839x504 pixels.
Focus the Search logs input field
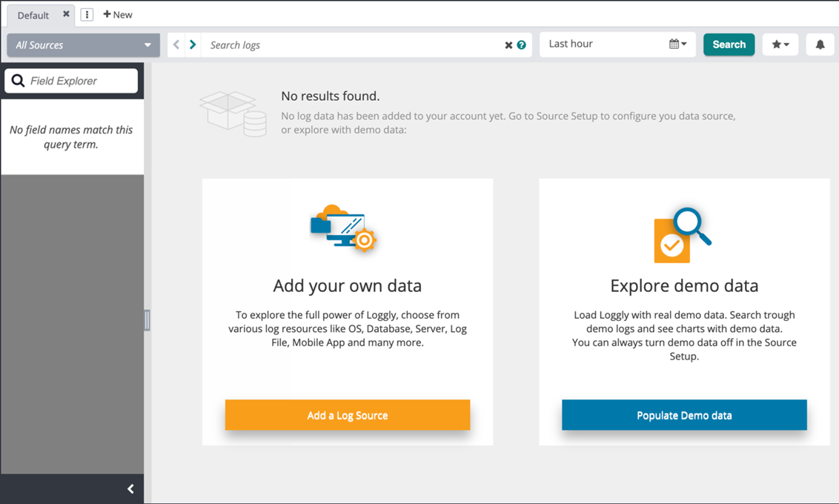point(352,45)
